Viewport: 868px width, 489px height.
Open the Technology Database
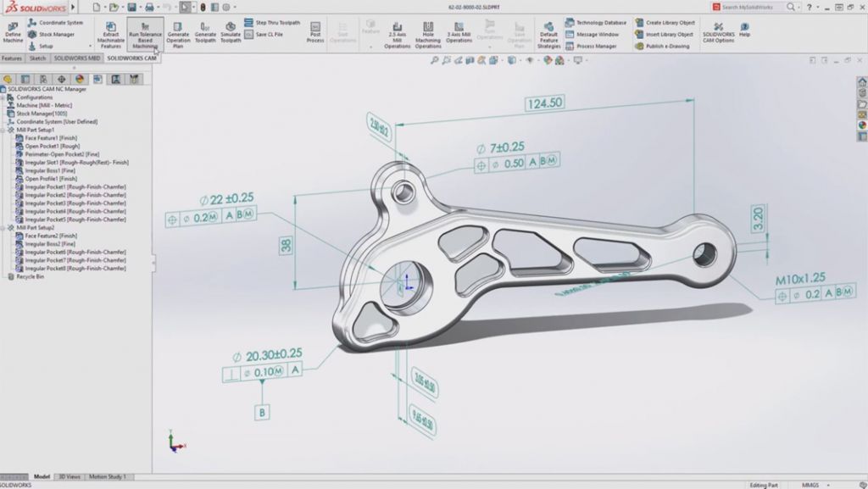pyautogui.click(x=600, y=22)
